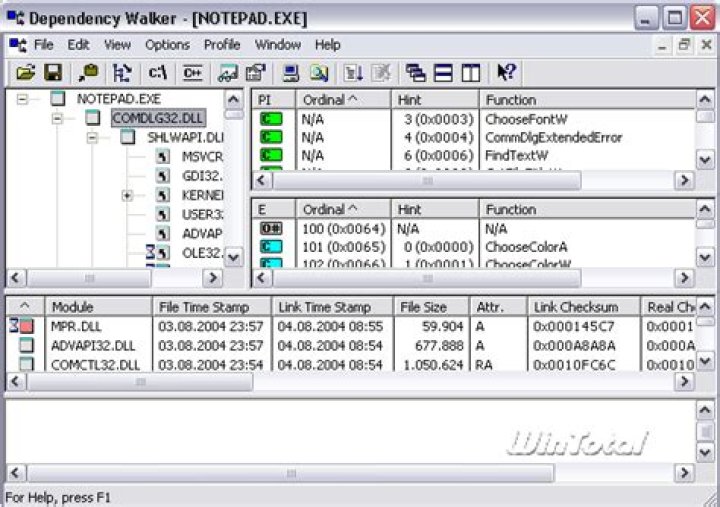Image resolution: width=720 pixels, height=507 pixels.
Task: Collapse the COMDLG32.DLL tree node
Action: coord(57,118)
